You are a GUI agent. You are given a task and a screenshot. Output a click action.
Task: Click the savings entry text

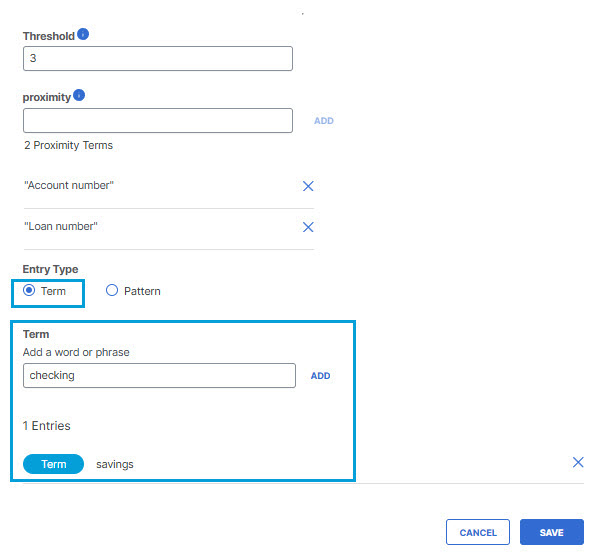[115, 464]
